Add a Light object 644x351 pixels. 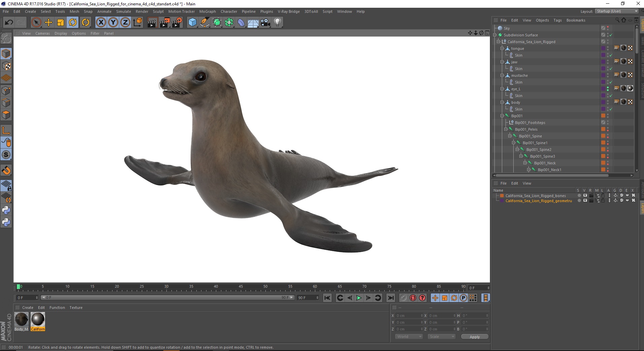click(278, 23)
